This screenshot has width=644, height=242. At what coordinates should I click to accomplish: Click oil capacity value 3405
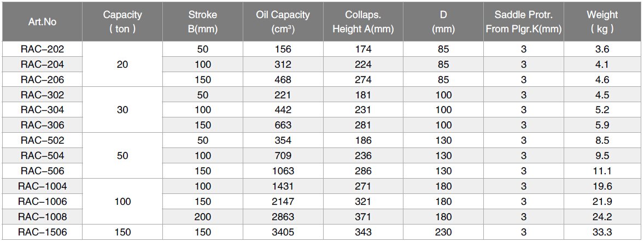[283, 232]
